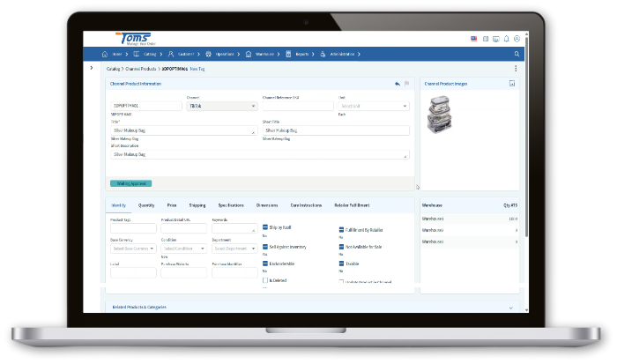The image size is (617, 364).
Task: Click the icon in the Channel Product Images header
Action: point(511,84)
